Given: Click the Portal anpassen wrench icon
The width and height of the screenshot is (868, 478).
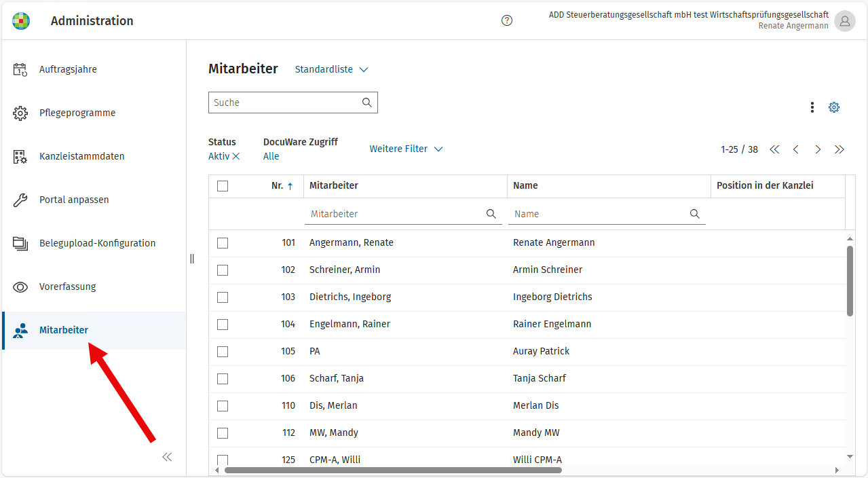Looking at the screenshot, I should coord(20,200).
